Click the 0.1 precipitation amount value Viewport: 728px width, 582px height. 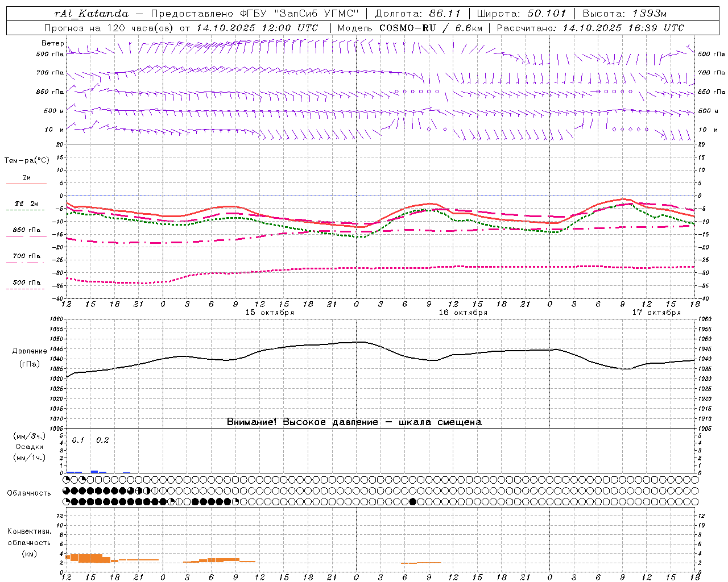click(78, 440)
